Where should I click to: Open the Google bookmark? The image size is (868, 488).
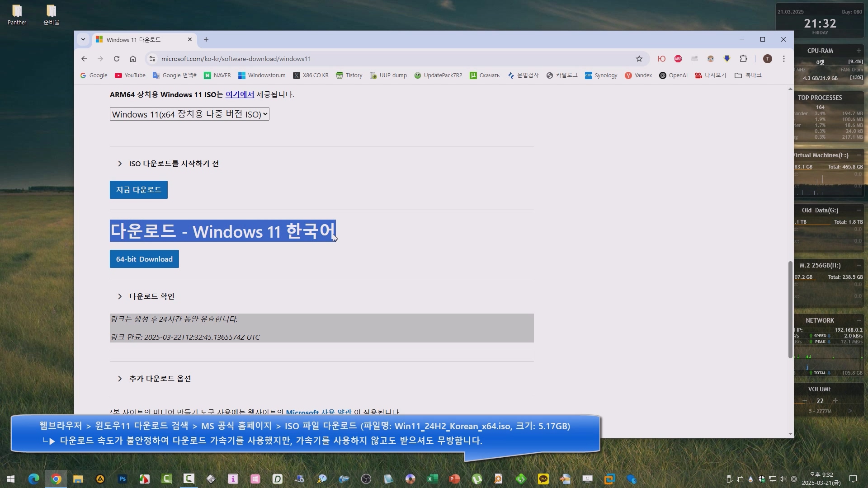(94, 75)
